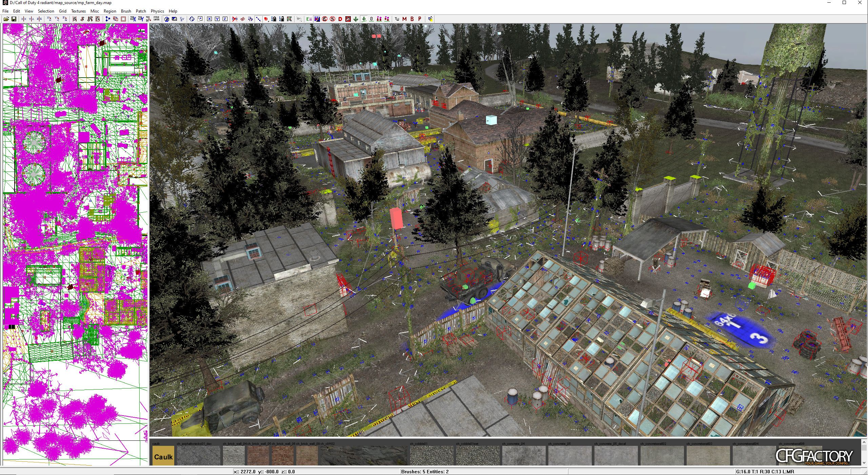Flip selection along the Z axis

(x=39, y=19)
